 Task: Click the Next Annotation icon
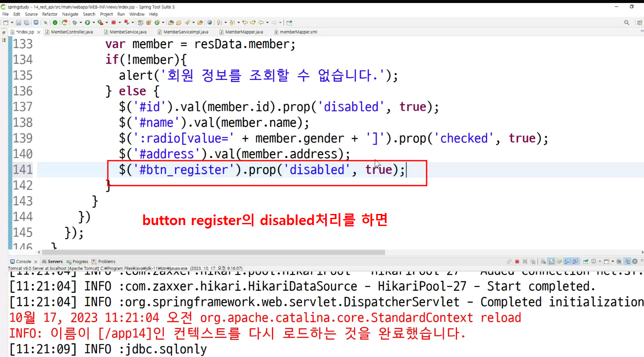tap(219, 22)
